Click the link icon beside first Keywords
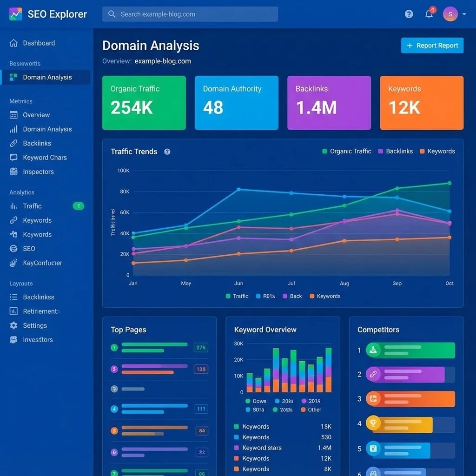Image resolution: width=476 pixels, height=476 pixels. (13, 220)
